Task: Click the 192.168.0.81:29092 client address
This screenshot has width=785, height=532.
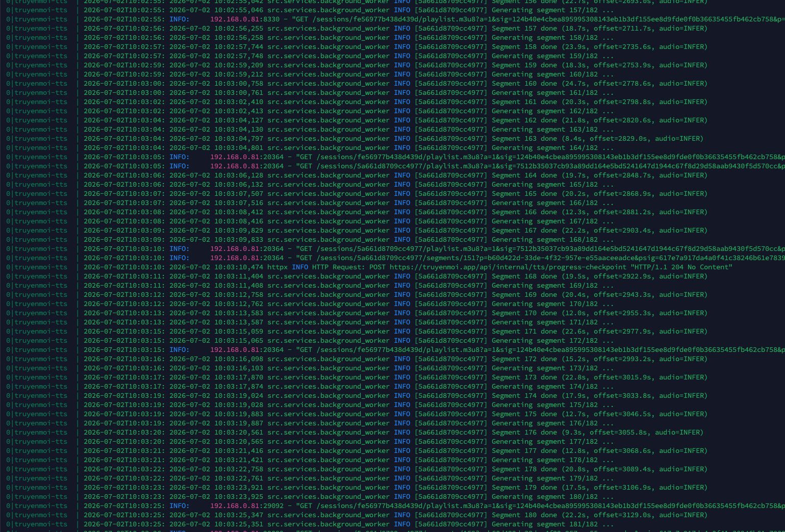Action: [x=247, y=506]
